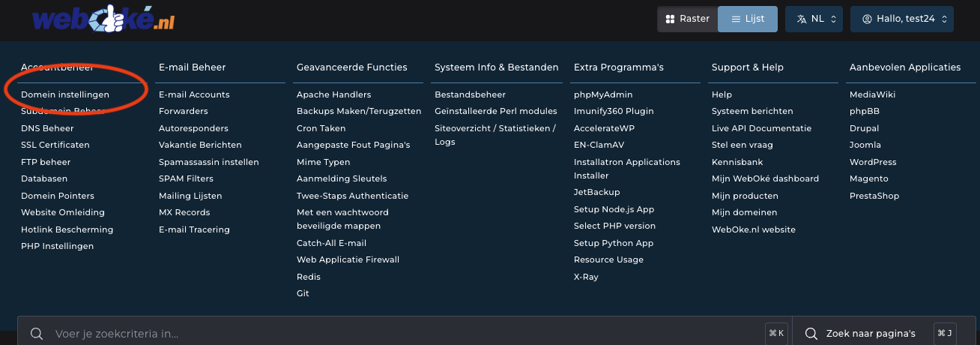Click into the Voer je zoekcriteria in field
This screenshot has width=980, height=345.
pyautogui.click(x=405, y=334)
